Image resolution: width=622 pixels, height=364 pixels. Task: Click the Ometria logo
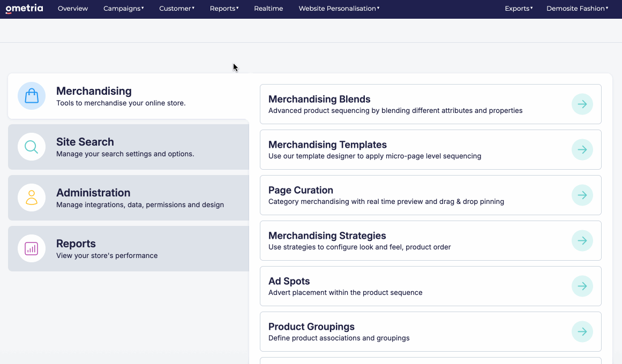tap(24, 9)
